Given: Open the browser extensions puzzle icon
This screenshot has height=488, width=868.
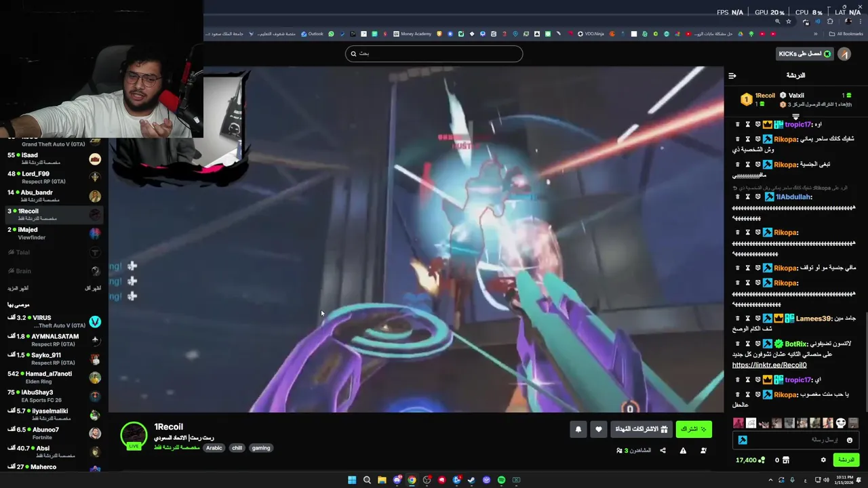Looking at the screenshot, I should 830,22.
